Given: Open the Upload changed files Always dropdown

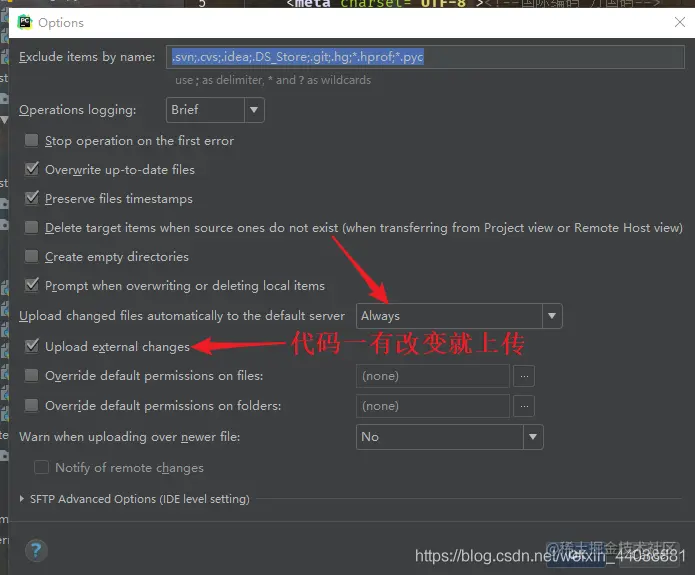Looking at the screenshot, I should [x=459, y=316].
